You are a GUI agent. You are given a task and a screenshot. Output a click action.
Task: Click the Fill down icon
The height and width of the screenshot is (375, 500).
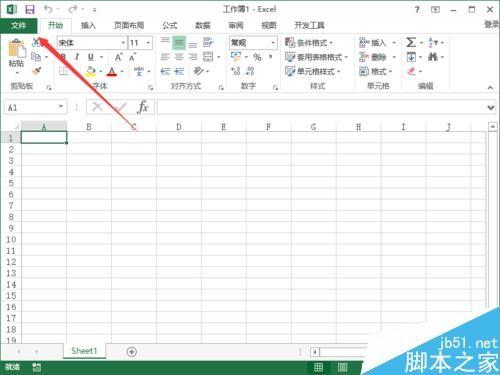point(411,57)
